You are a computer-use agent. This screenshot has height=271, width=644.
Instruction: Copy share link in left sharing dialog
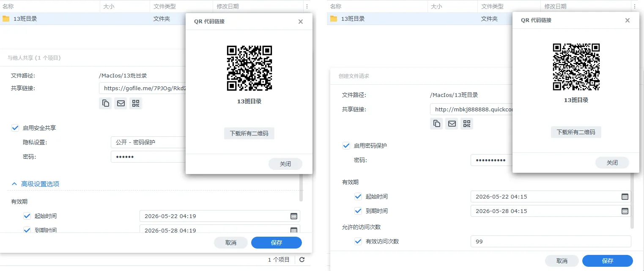[x=106, y=103]
